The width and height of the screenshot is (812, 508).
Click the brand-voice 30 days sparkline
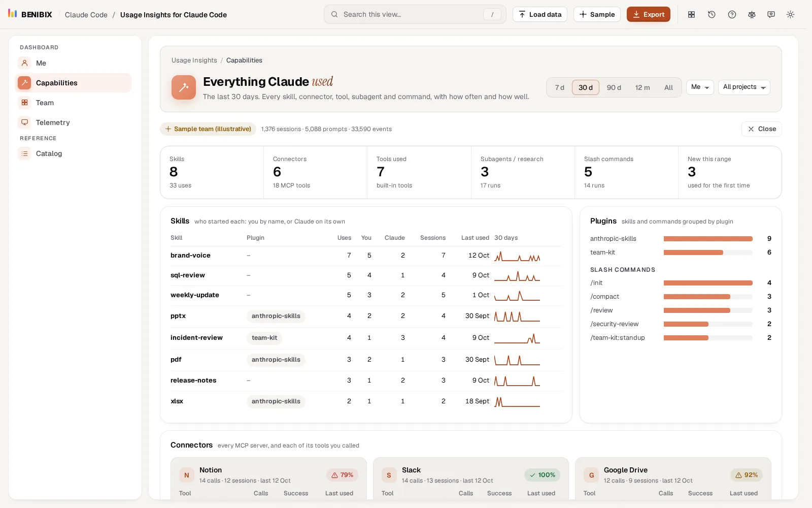(517, 256)
